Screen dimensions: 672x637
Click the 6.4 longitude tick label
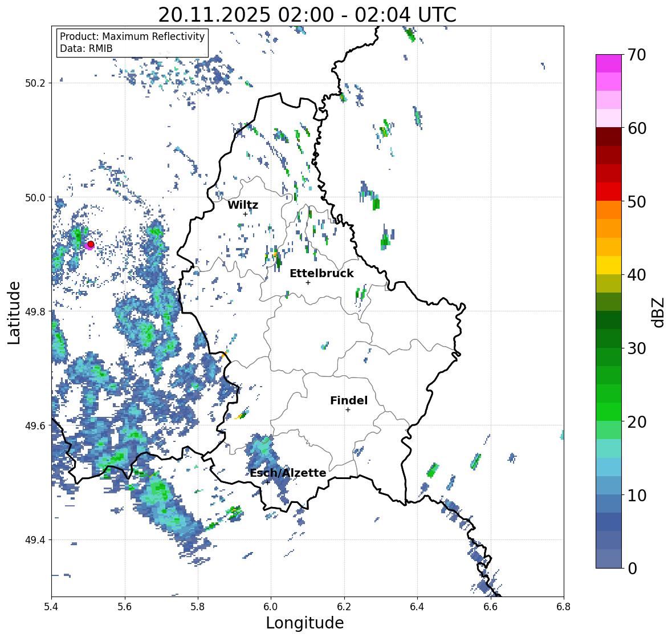tap(417, 607)
